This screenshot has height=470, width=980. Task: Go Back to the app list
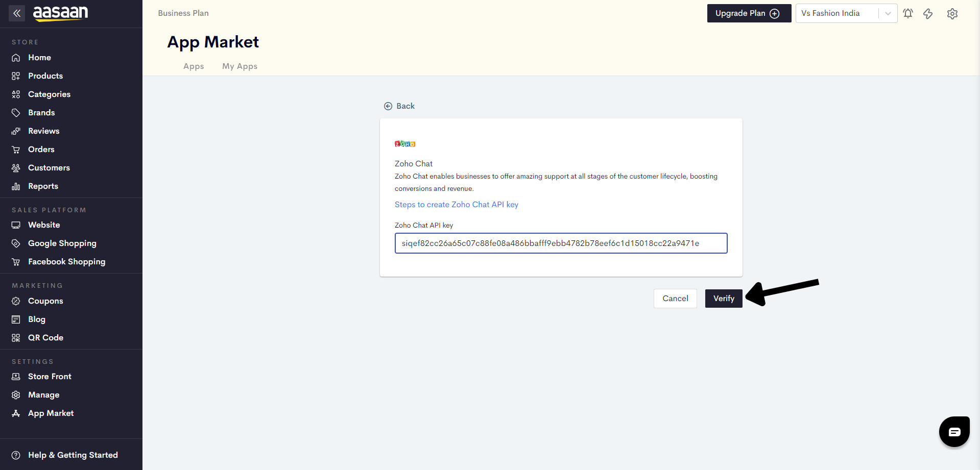(399, 106)
